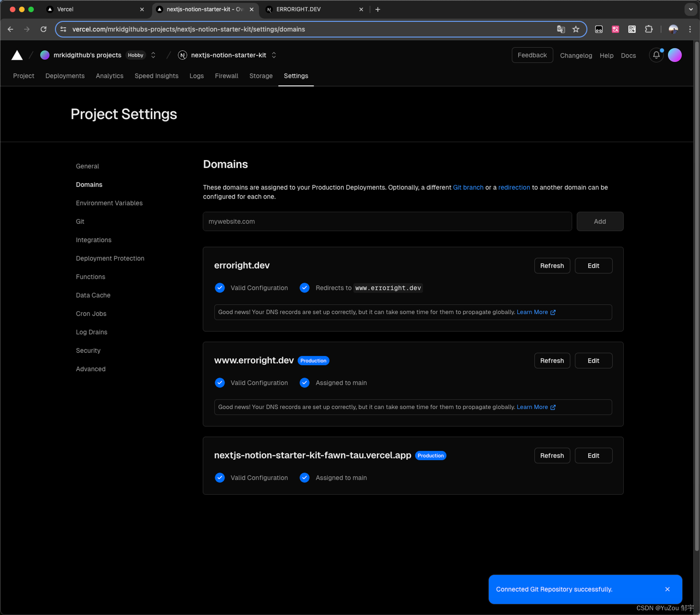Open Security settings
Viewport: 700px width, 615px height.
(x=88, y=351)
